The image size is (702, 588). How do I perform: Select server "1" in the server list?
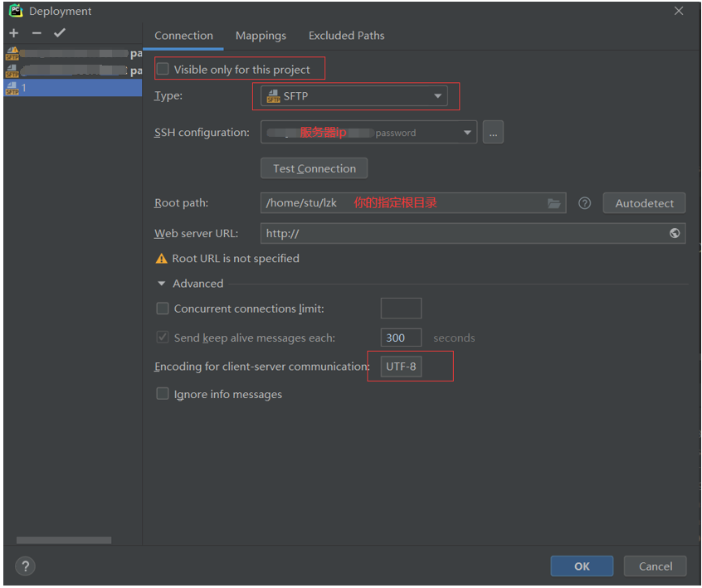(x=71, y=87)
